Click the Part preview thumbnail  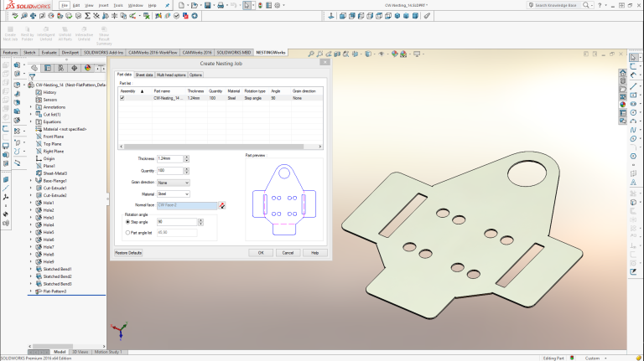pos(284,199)
